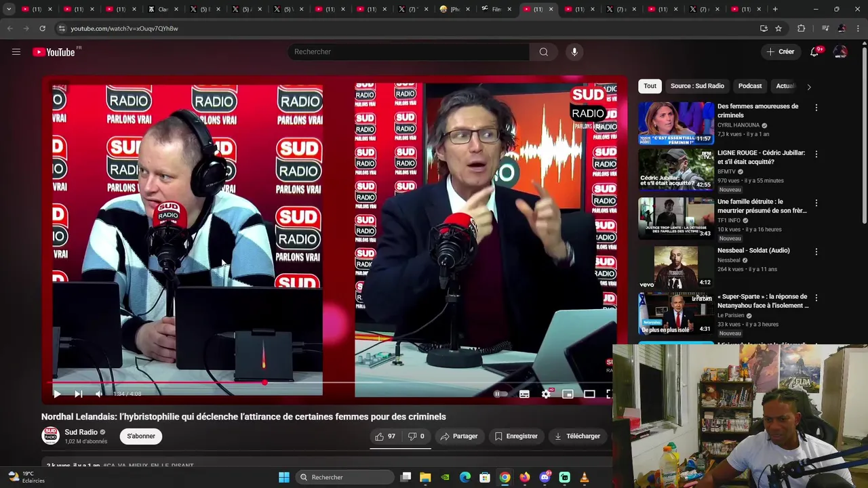Toggle subtitles in the video player
The height and width of the screenshot is (488, 868).
(x=524, y=394)
